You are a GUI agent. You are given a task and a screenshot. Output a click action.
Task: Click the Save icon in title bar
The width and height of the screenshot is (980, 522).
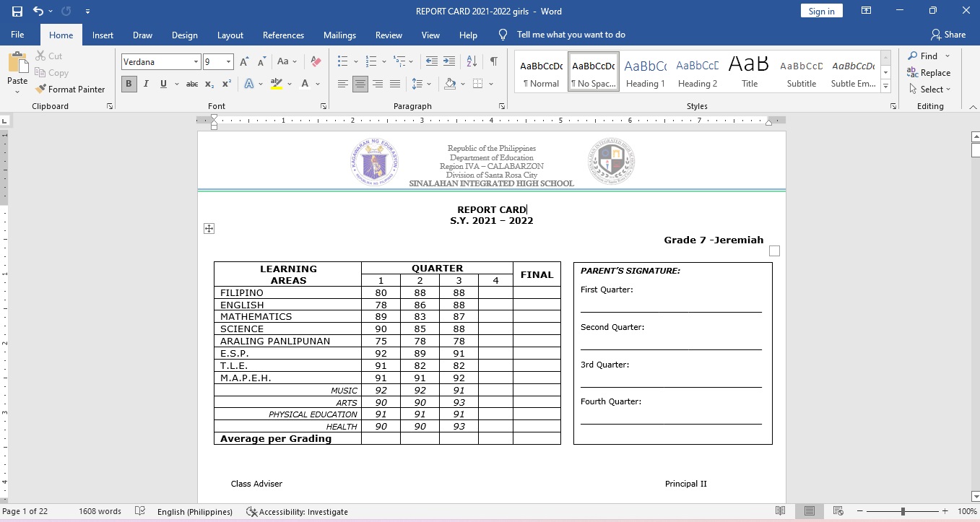coord(17,12)
